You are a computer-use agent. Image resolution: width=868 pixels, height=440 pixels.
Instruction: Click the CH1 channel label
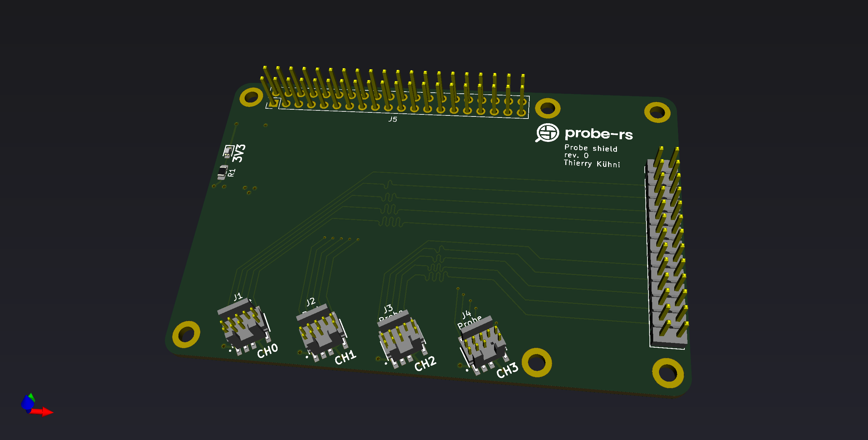(x=345, y=358)
